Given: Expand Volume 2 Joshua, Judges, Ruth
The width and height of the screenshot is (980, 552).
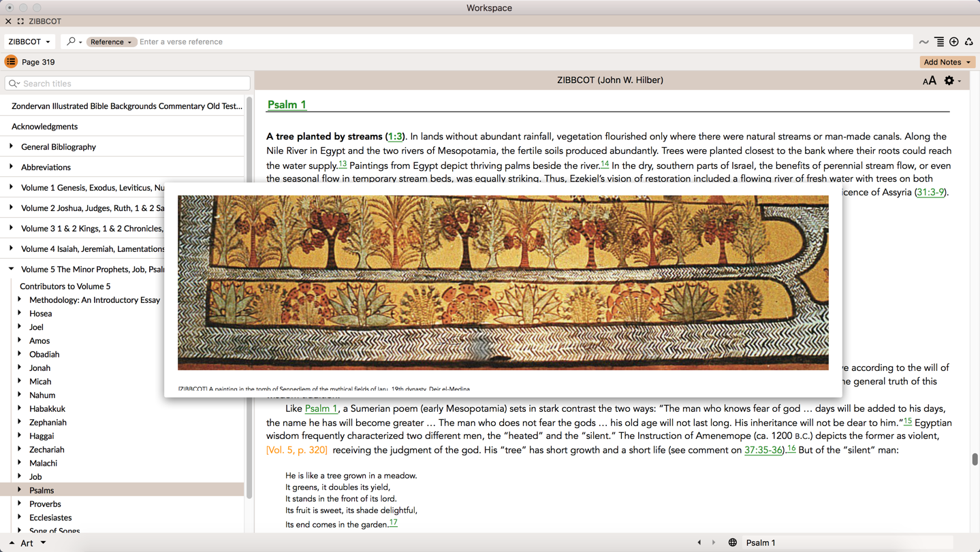Looking at the screenshot, I should pos(11,208).
